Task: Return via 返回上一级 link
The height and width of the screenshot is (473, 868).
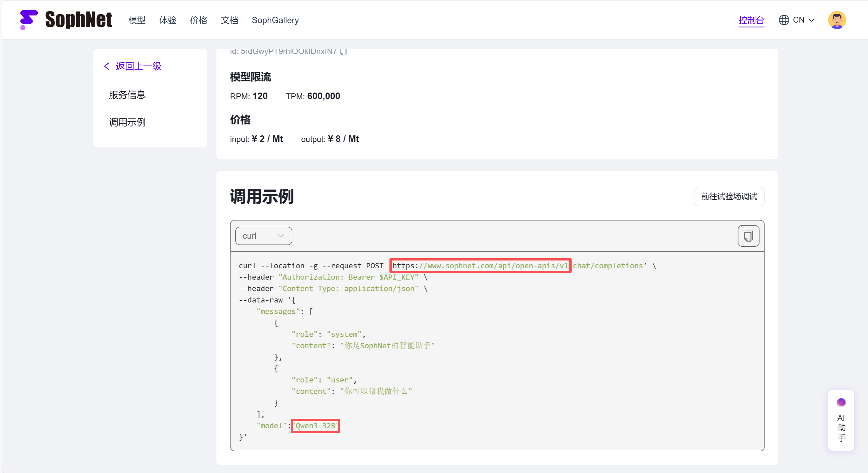Action: point(138,66)
